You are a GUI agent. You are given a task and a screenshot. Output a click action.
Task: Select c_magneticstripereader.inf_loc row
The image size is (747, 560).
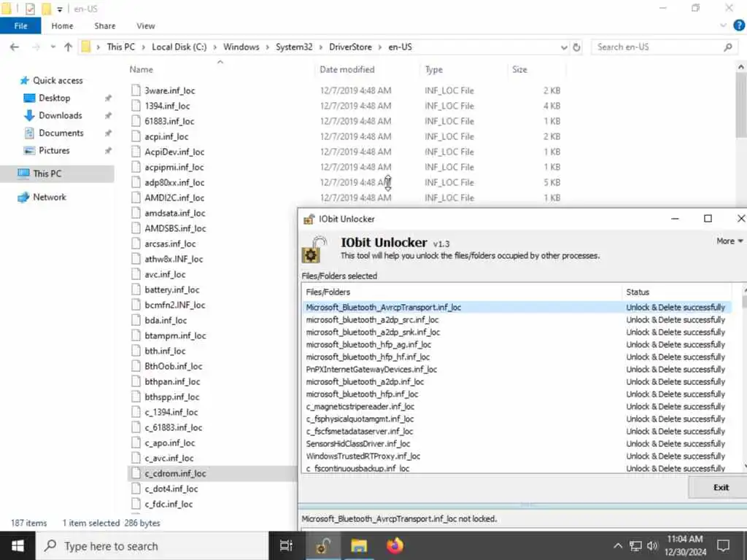point(516,406)
